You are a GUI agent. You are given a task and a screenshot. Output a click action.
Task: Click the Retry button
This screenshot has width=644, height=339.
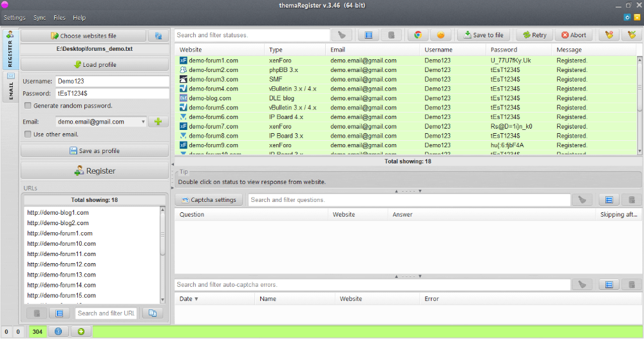click(535, 35)
